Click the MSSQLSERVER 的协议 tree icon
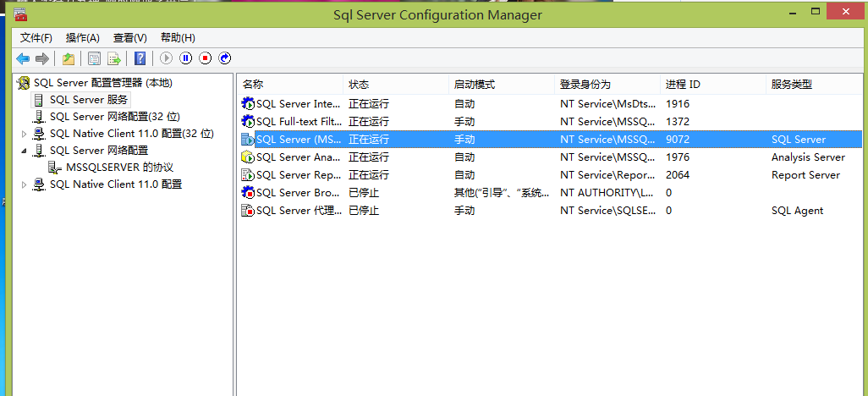This screenshot has width=868, height=396. tap(55, 168)
